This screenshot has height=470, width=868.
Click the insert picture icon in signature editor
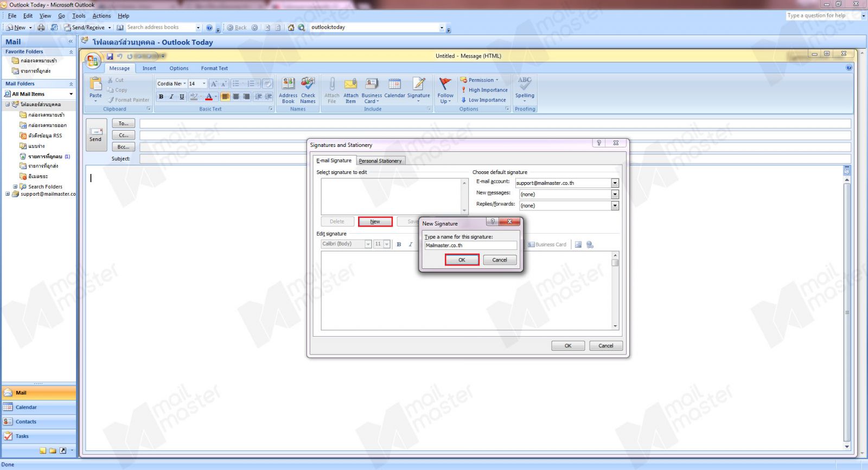coord(578,244)
